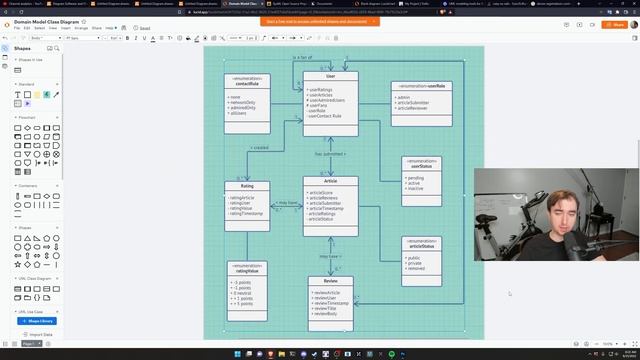
Task: Select the folder package UML shape
Action: pyautogui.click(x=27, y=298)
